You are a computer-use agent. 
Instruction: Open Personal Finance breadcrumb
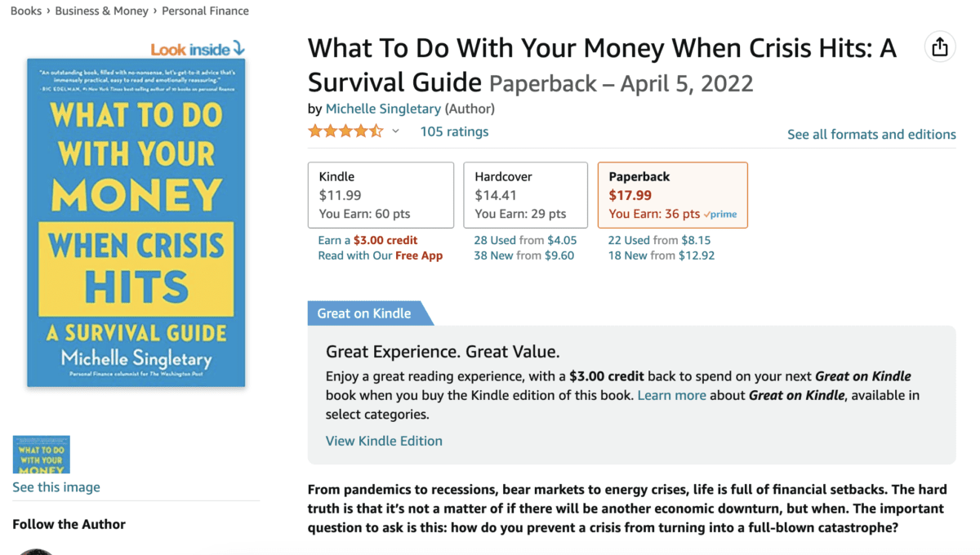206,11
